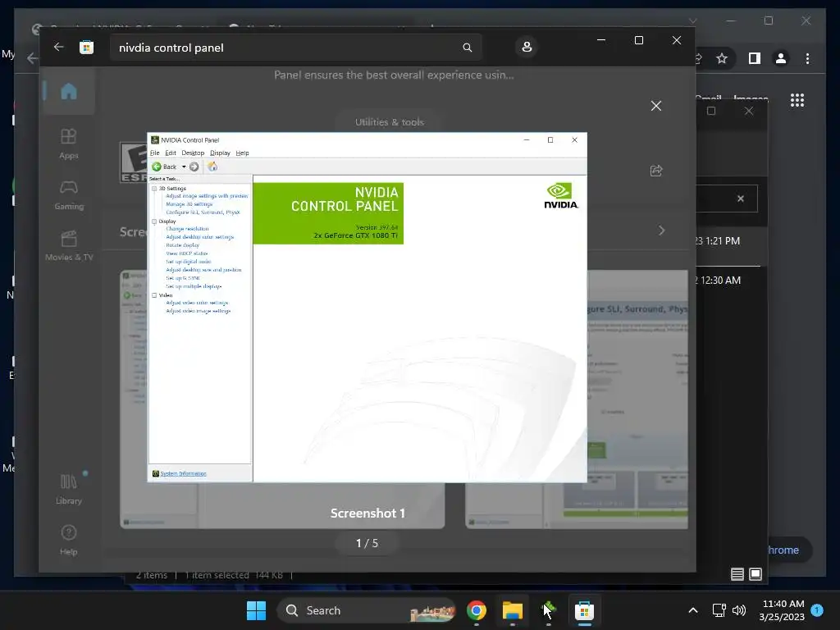This screenshot has width=840, height=630.
Task: Open Chrome's side panel icon
Action: [755, 58]
